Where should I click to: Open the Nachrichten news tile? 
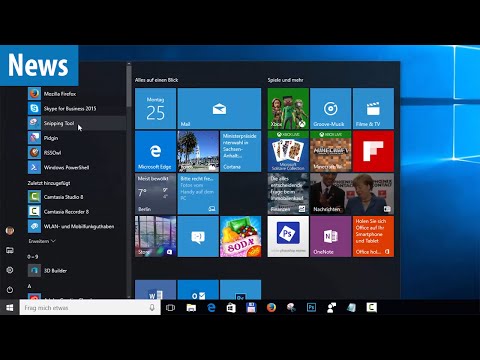pyautogui.click(x=352, y=194)
